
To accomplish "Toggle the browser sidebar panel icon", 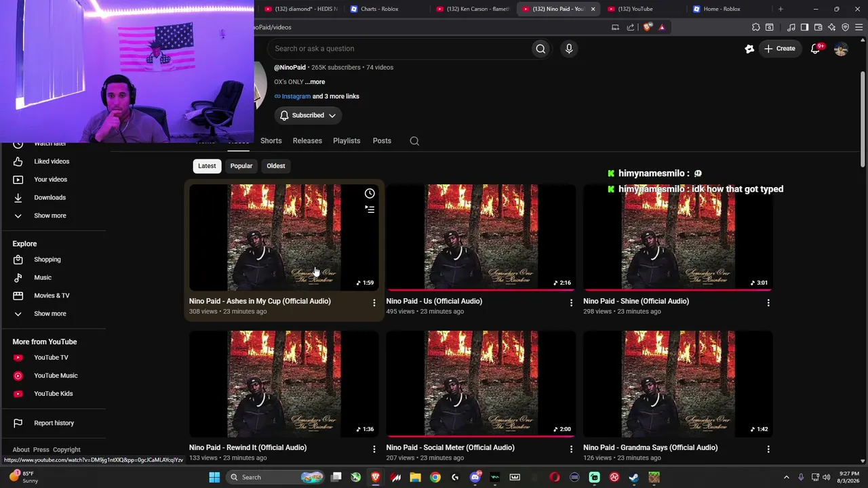I will coord(804,27).
